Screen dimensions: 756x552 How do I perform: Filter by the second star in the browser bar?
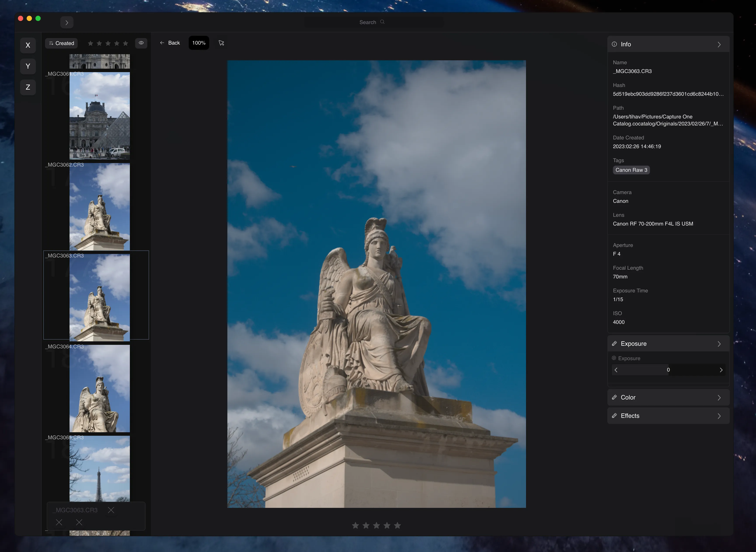click(x=99, y=43)
